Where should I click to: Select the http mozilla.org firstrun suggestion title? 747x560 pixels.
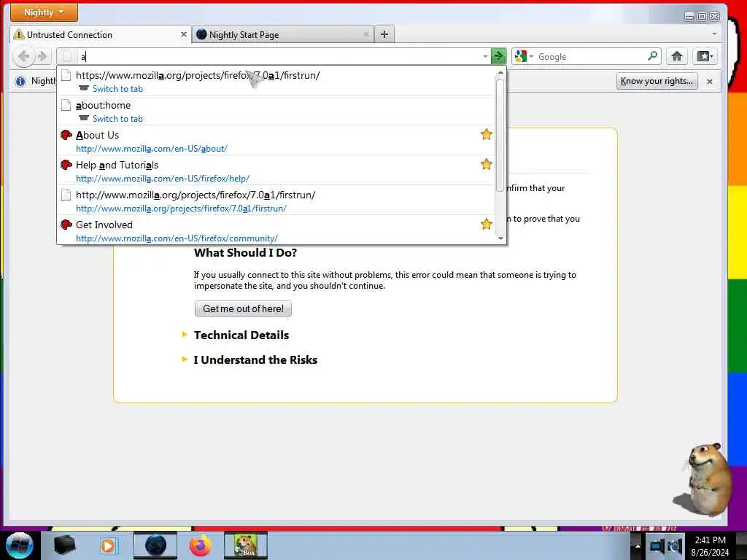coord(196,195)
